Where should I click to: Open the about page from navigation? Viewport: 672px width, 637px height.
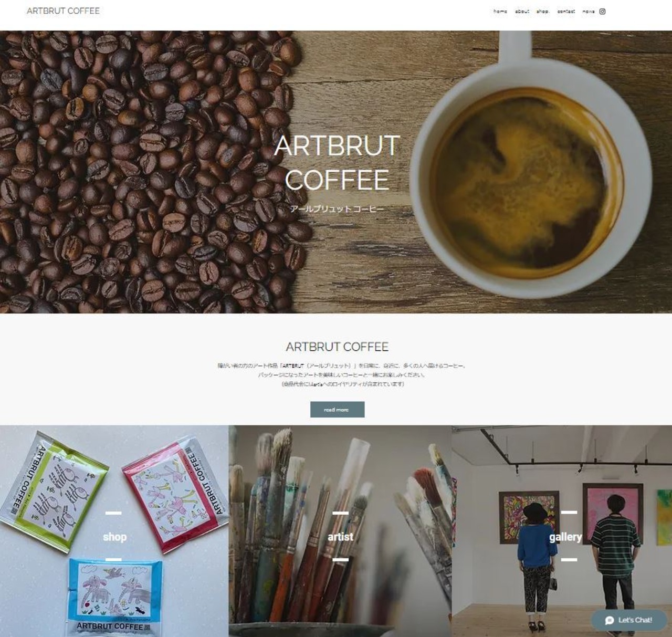[522, 11]
